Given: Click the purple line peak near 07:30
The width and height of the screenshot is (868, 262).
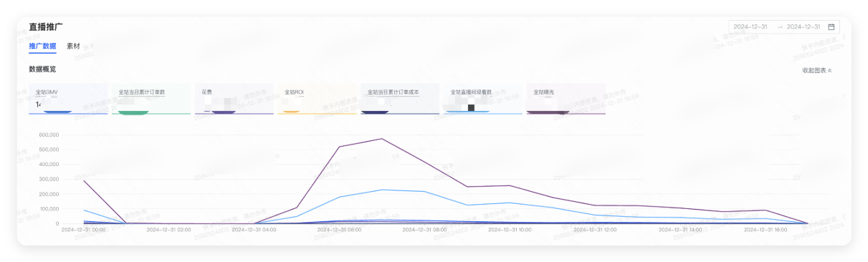Looking at the screenshot, I should [382, 139].
